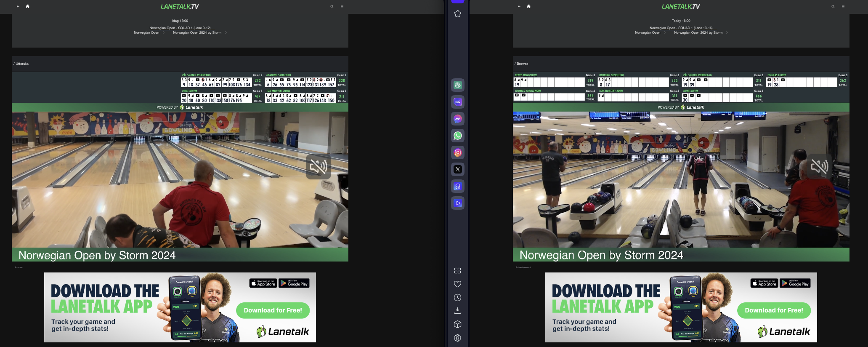
Task: Click chevron after right 'Norwegian Open' breadcrumb
Action: (x=665, y=32)
